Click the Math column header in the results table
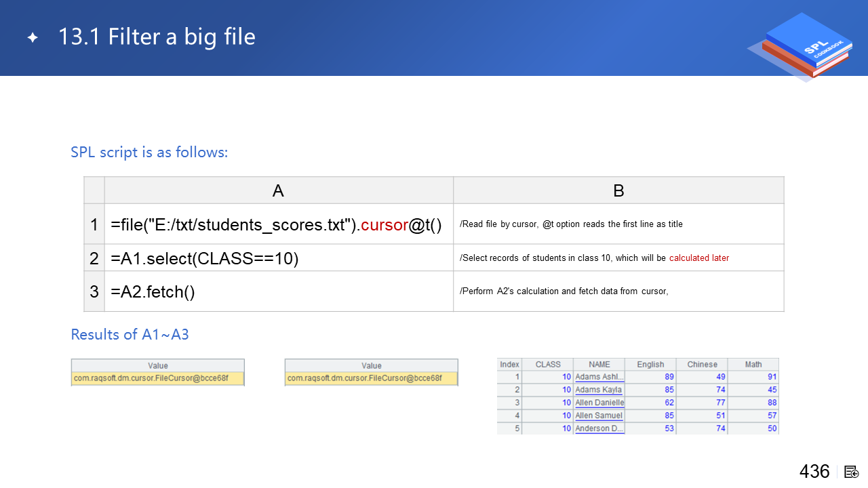Screen dimensions: 868x488 [753, 365]
